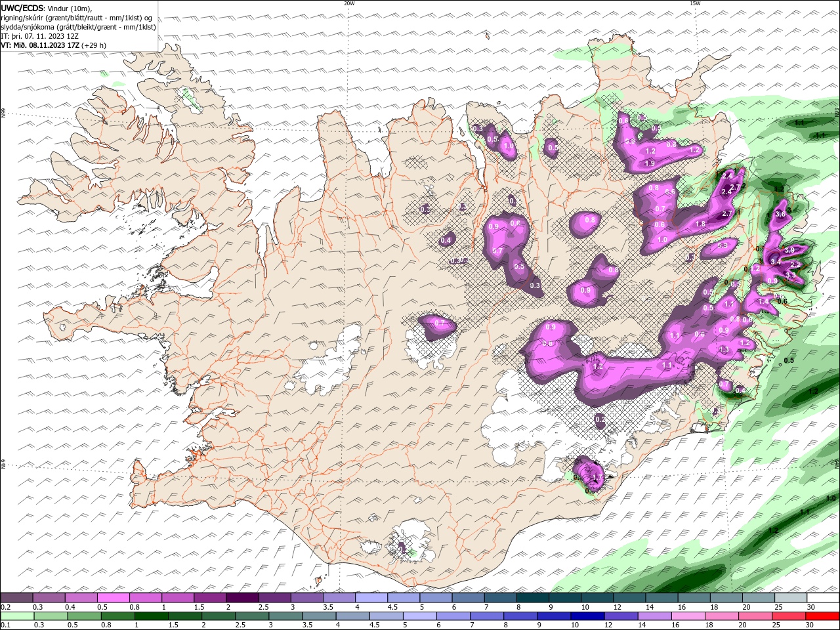Click the green swatch between 0.8 and 1, lower row
The width and height of the screenshot is (840, 630).
(x=117, y=616)
